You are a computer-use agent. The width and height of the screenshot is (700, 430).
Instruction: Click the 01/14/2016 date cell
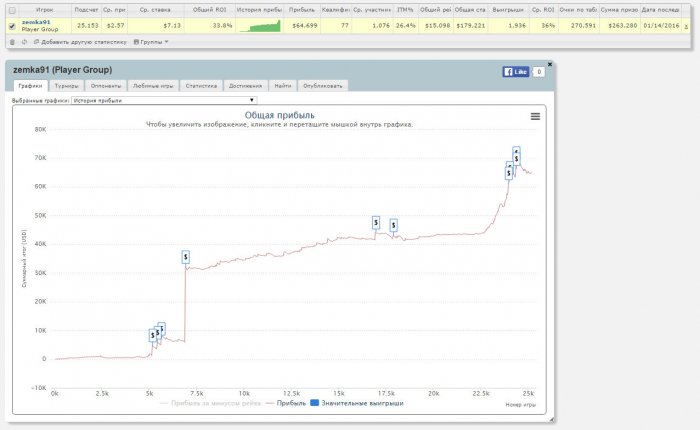[x=661, y=26]
